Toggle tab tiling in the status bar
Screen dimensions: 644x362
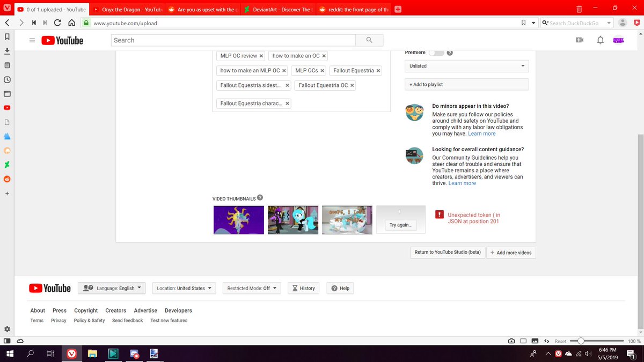point(523,341)
